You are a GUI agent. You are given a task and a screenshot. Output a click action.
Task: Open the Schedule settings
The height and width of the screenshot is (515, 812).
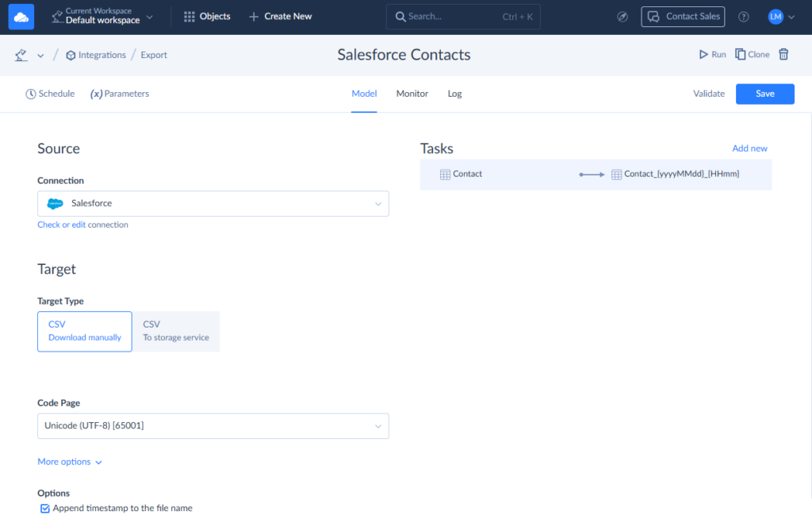(50, 94)
